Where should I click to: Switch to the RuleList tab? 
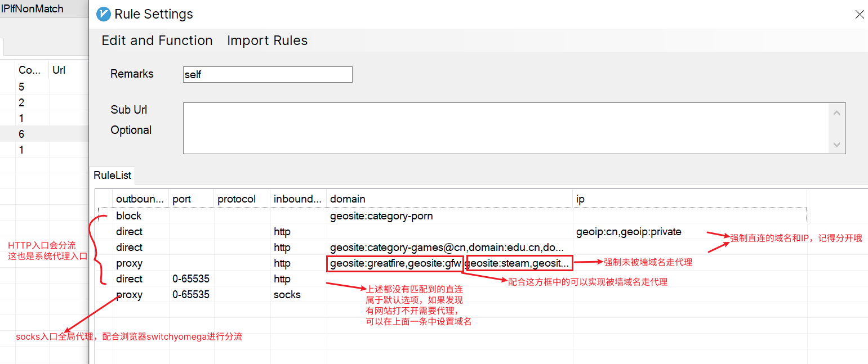[x=113, y=175]
